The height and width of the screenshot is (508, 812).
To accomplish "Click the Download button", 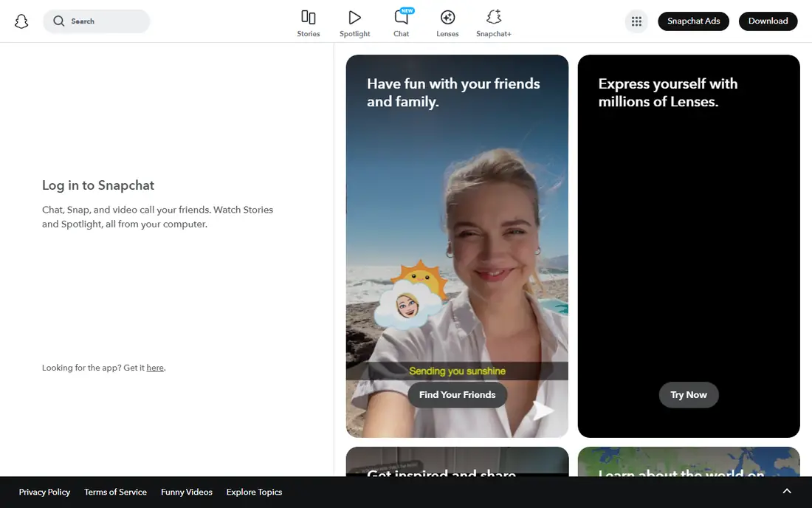I will [768, 21].
